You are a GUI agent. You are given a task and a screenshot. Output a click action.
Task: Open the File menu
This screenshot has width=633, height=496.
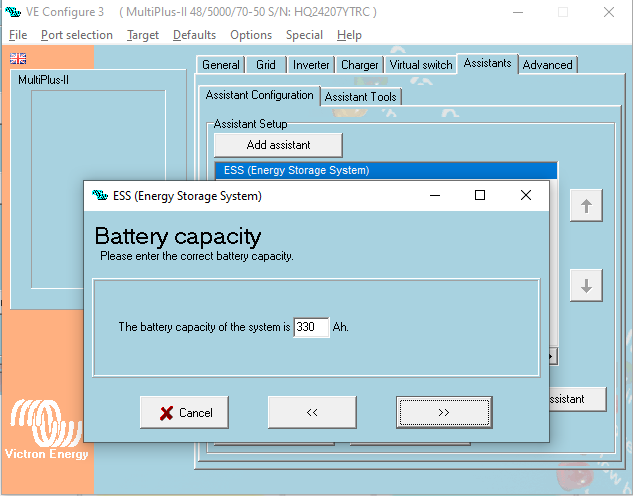(18, 35)
